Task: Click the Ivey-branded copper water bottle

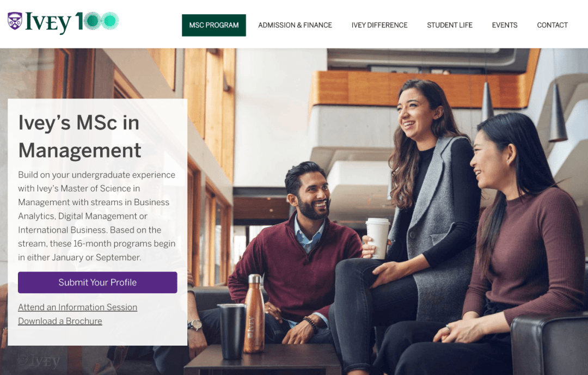Action: point(254,313)
